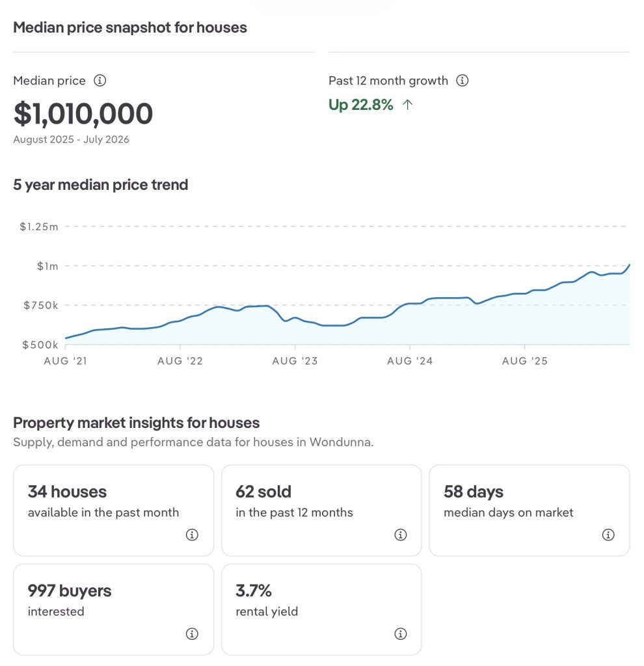This screenshot has width=644, height=666.
Task: Show info for 34 houses available card
Action: [x=192, y=535]
